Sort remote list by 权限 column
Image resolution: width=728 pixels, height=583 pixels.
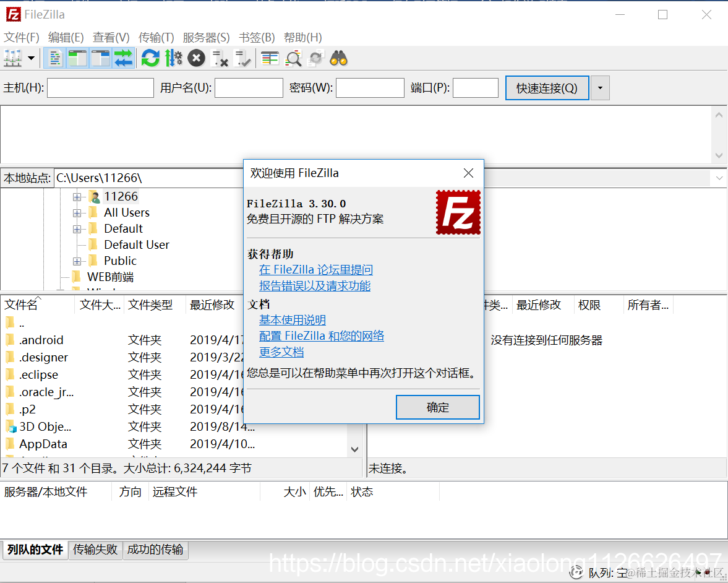click(599, 304)
